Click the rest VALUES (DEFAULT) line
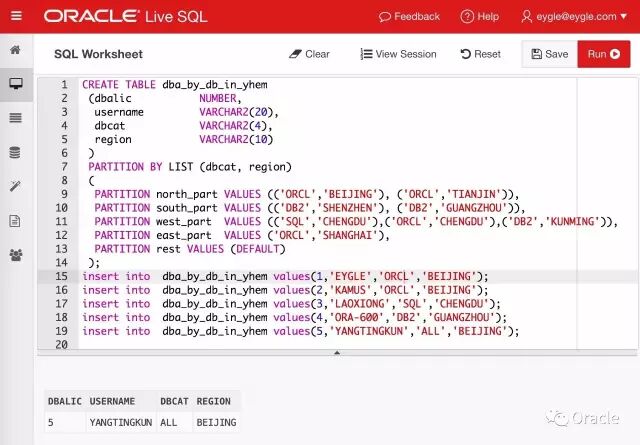 [x=190, y=249]
